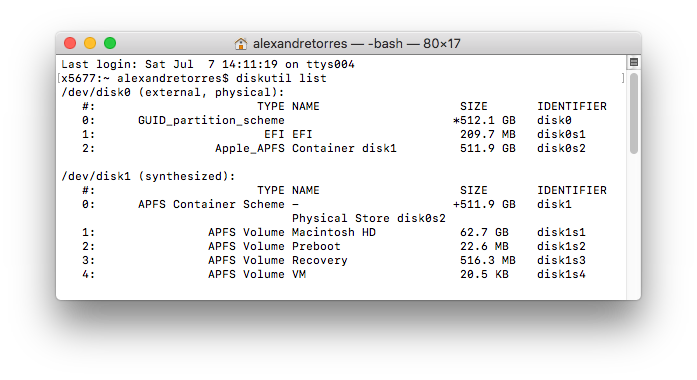The width and height of the screenshot is (697, 380).
Task: Click the /dev/disk1 synthesized header line
Action: pyautogui.click(x=148, y=176)
